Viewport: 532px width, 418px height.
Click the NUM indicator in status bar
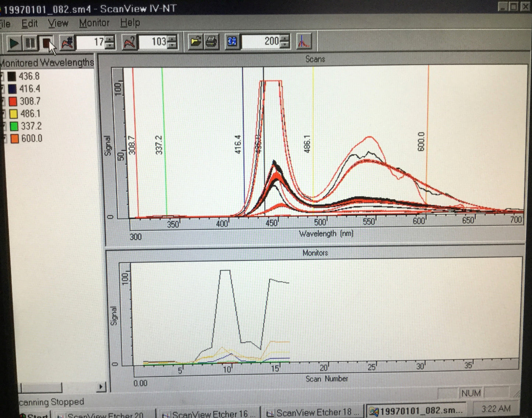[x=471, y=393]
